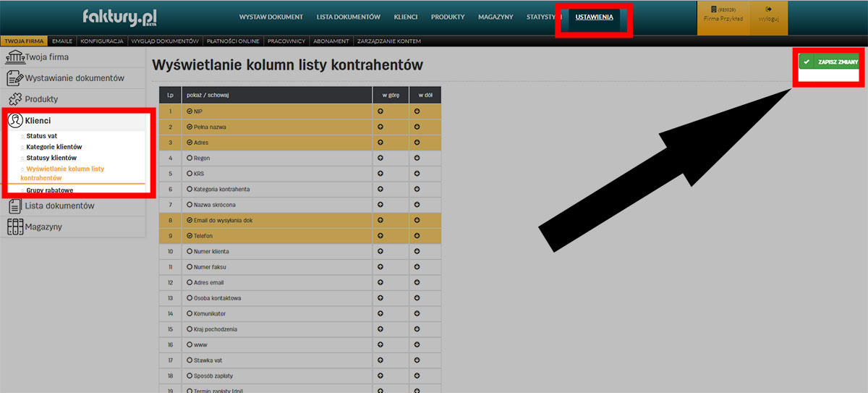The height and width of the screenshot is (393, 868).
Task: Move the NIP column up
Action: (380, 111)
